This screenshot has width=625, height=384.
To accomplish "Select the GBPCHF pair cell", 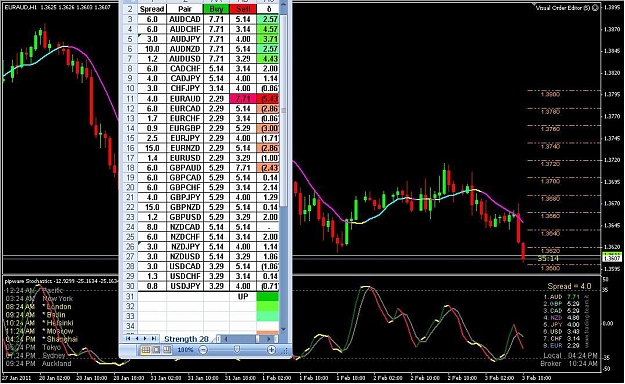I will point(185,187).
